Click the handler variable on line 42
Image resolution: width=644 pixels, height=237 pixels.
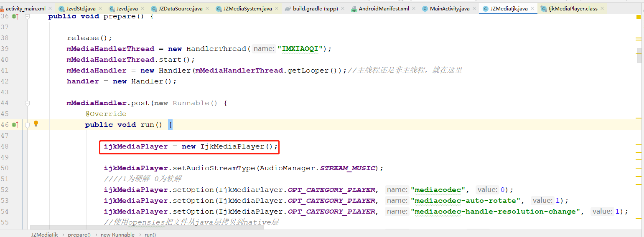point(83,81)
